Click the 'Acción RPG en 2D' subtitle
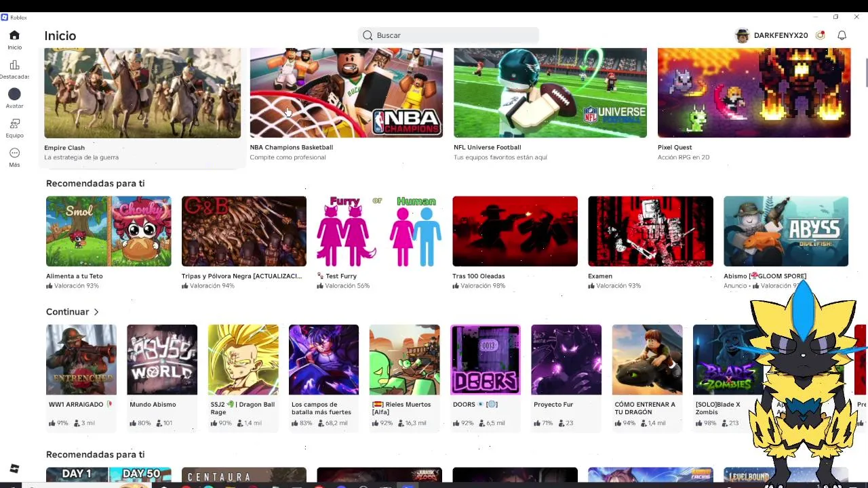This screenshot has height=488, width=868. pos(684,157)
